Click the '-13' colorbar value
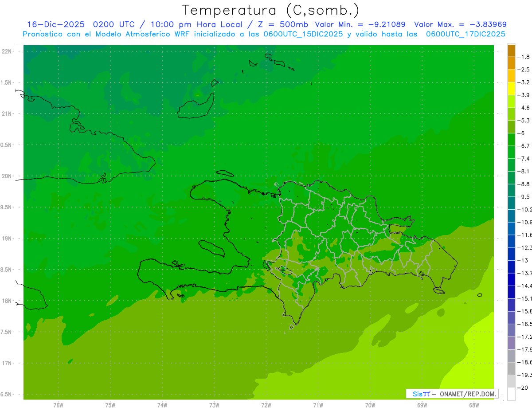The height and width of the screenshot is (411, 532). pos(523,260)
